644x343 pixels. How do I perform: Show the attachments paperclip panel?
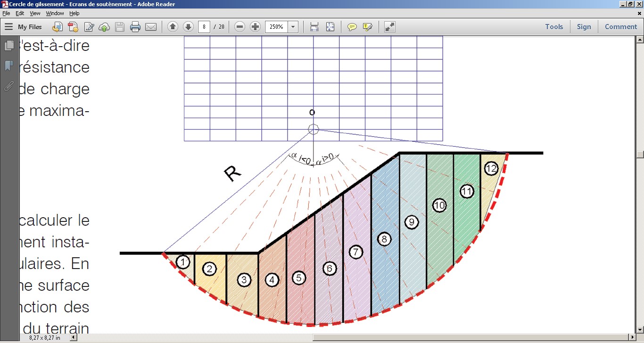point(9,86)
